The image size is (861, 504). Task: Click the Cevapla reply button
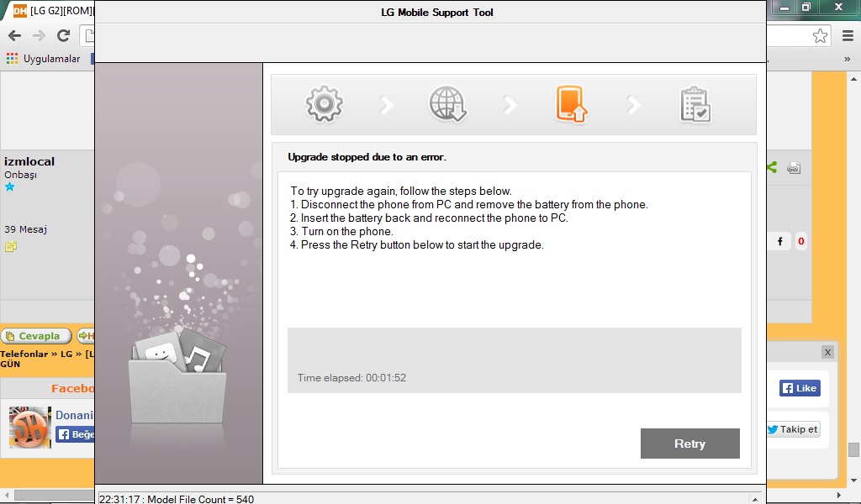(36, 336)
